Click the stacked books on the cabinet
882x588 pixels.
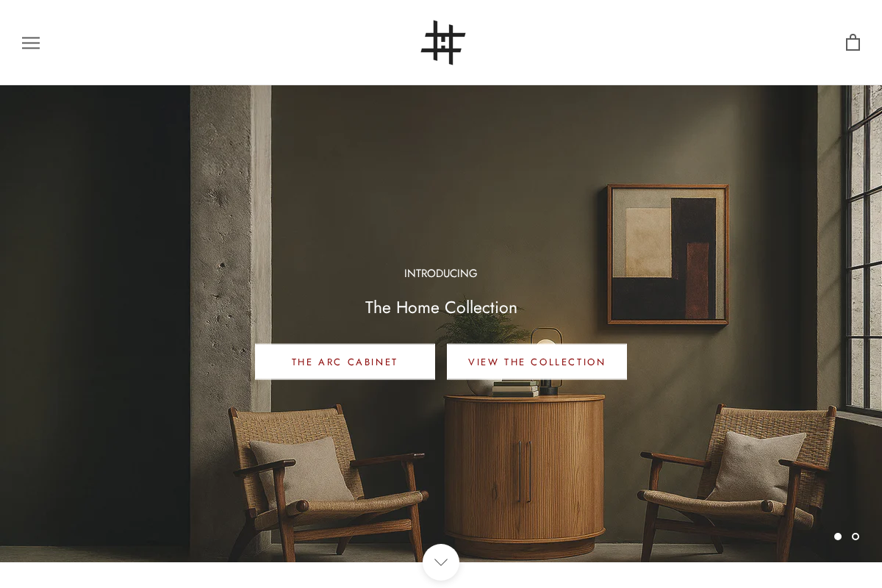pos(515,389)
